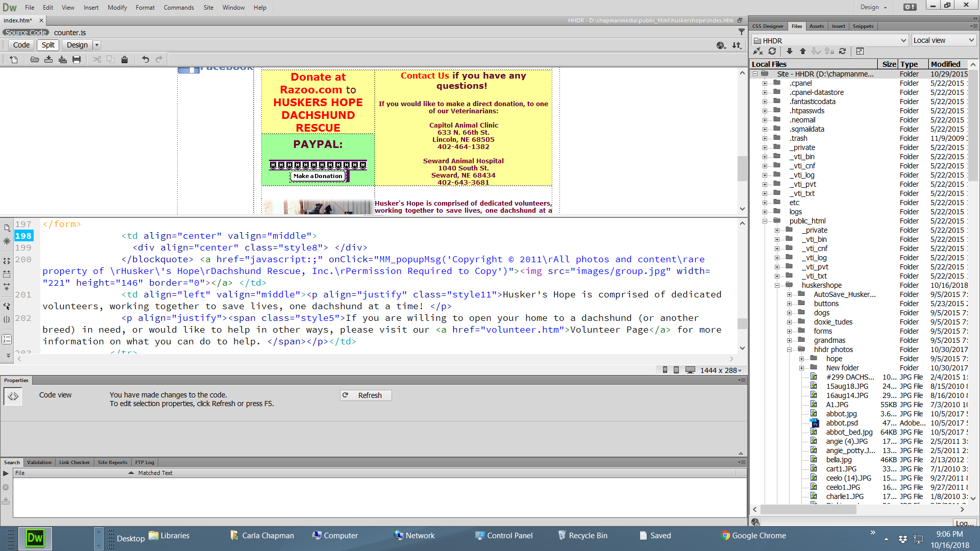Click the New document icon in toolbar

click(x=14, y=60)
